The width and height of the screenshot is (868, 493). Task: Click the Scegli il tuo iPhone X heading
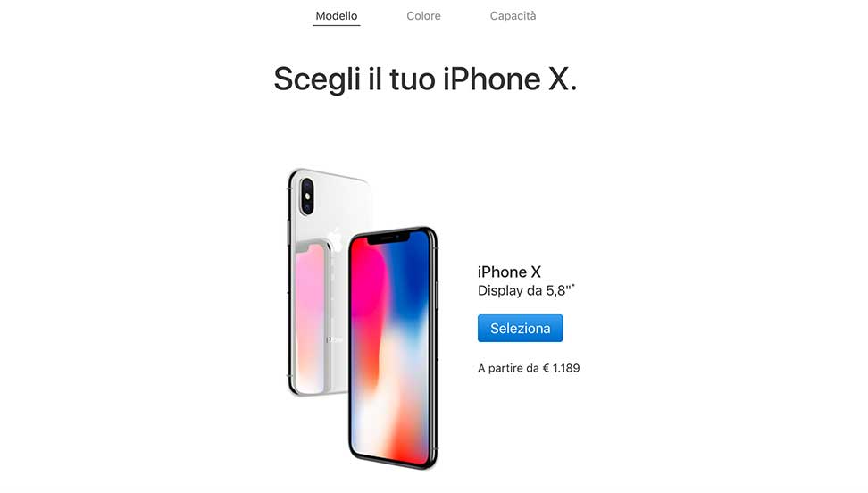point(425,79)
